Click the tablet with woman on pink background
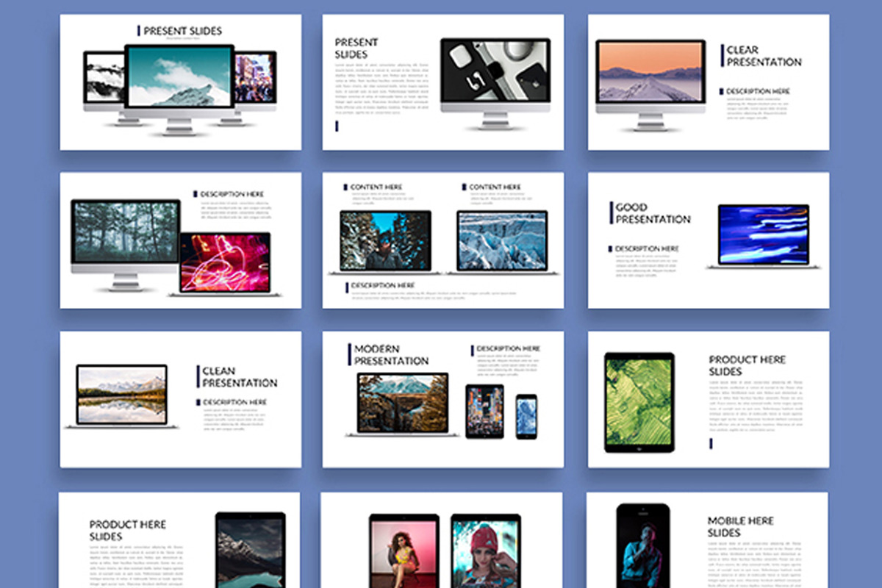The image size is (882, 588). pyautogui.click(x=404, y=551)
